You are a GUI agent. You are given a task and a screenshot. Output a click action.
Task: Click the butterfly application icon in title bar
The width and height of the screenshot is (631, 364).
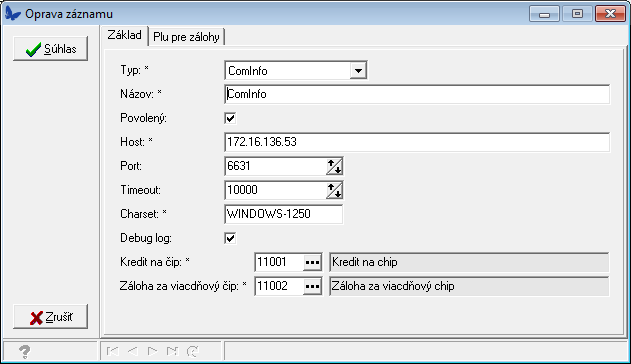13,14
